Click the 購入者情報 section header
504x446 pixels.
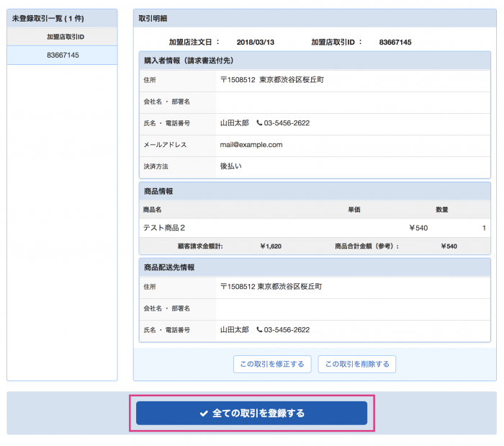click(x=189, y=61)
